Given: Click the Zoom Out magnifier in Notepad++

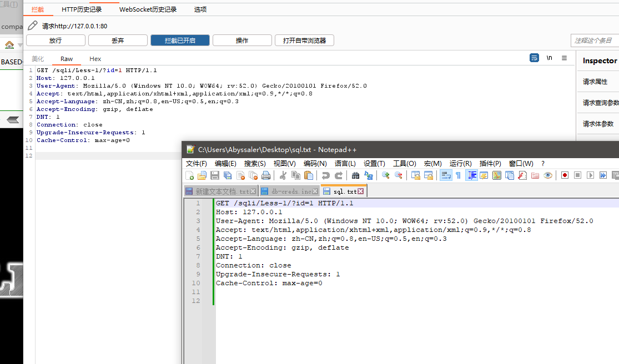Looking at the screenshot, I should click(x=398, y=175).
